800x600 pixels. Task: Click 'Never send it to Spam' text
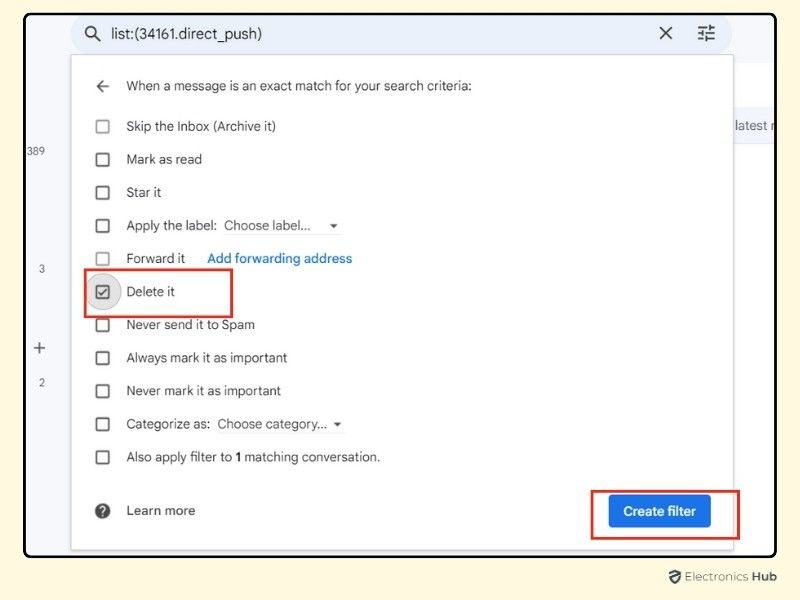click(191, 325)
